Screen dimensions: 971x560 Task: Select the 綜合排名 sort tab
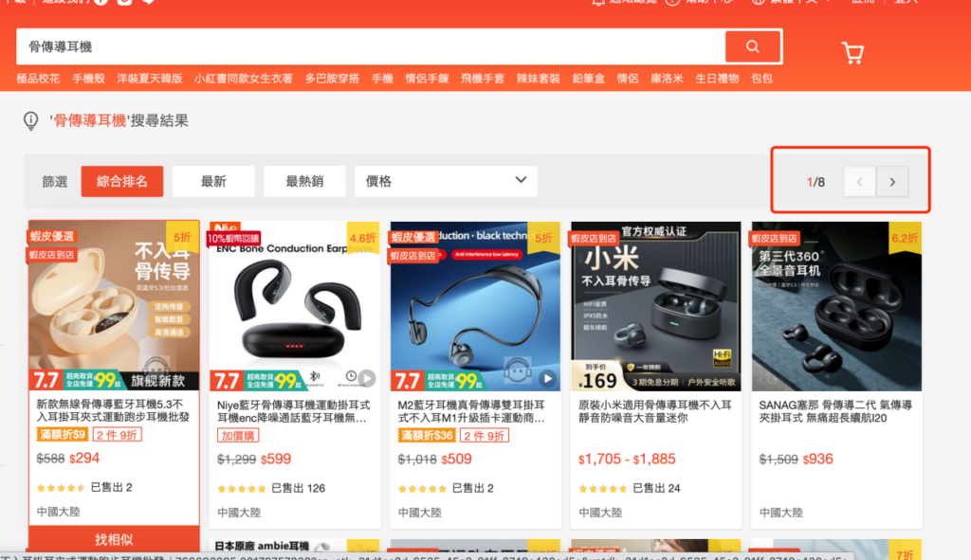122,181
